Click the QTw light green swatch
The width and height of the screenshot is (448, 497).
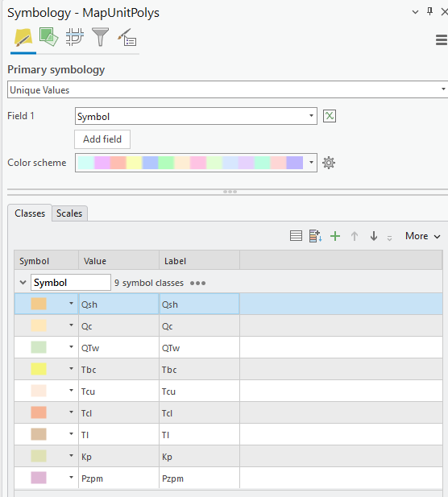tap(39, 347)
